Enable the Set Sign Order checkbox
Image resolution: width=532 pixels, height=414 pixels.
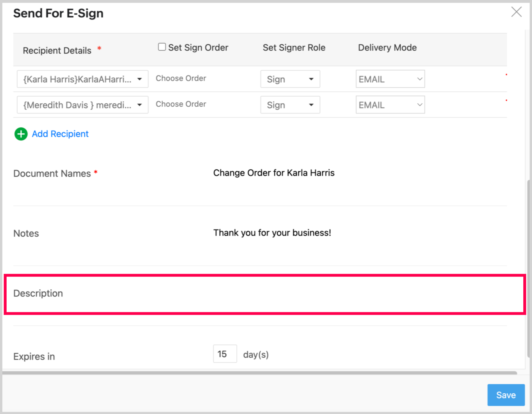point(162,47)
